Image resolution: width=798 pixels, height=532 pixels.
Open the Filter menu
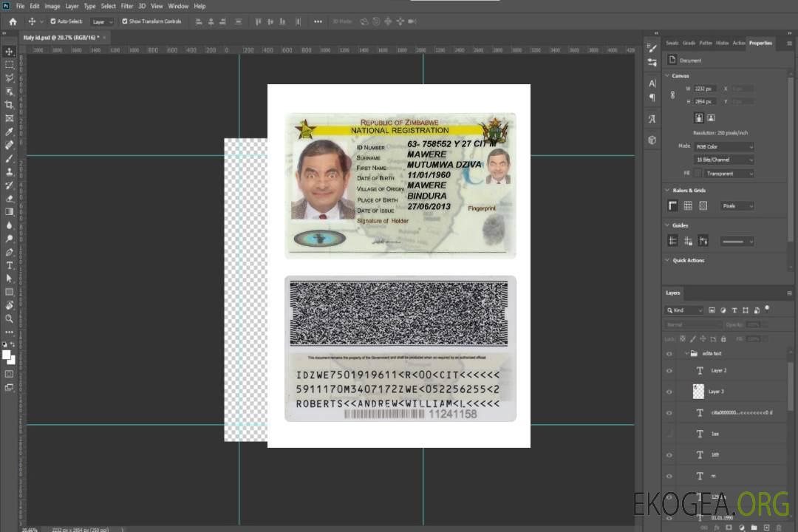pyautogui.click(x=127, y=6)
